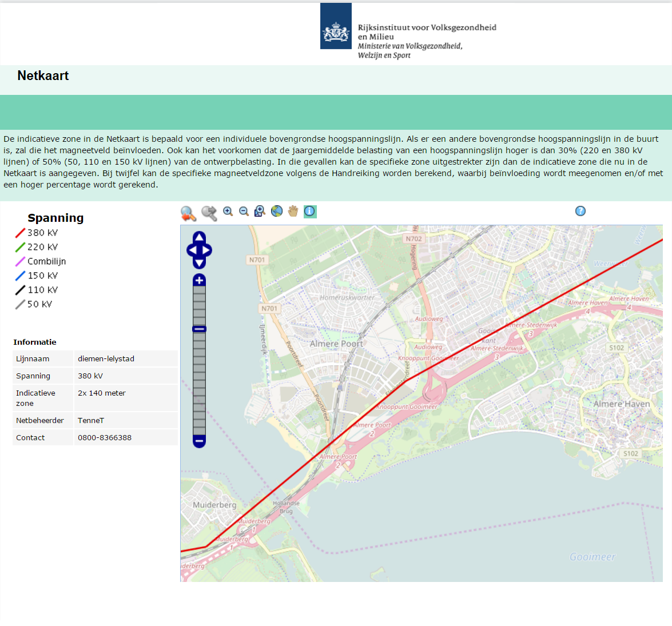Viewport: 672px width, 626px height.
Task: Select the 2x 140 meter value
Action: (x=102, y=393)
